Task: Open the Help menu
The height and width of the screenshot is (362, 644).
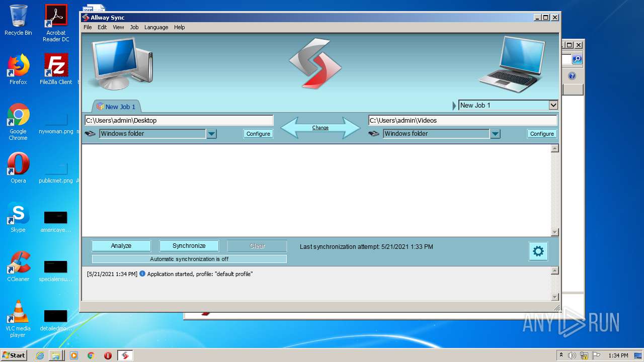Action: [180, 27]
